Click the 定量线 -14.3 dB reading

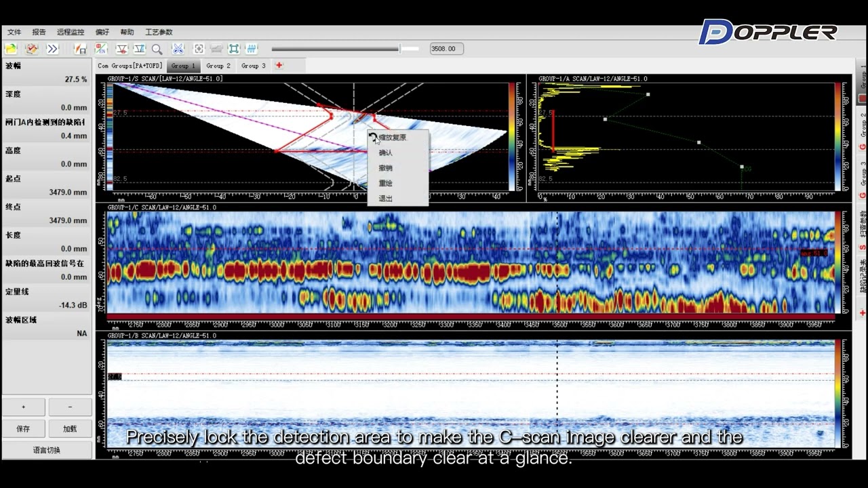click(x=47, y=299)
